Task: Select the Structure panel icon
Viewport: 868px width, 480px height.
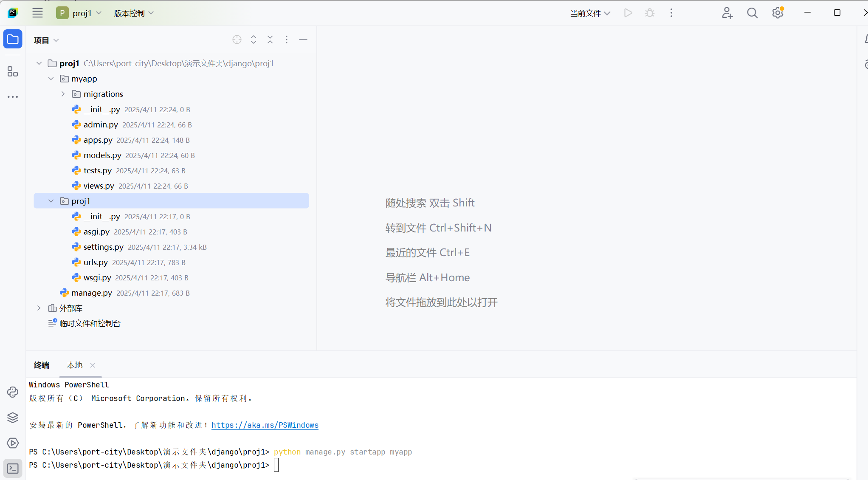Action: tap(13, 71)
